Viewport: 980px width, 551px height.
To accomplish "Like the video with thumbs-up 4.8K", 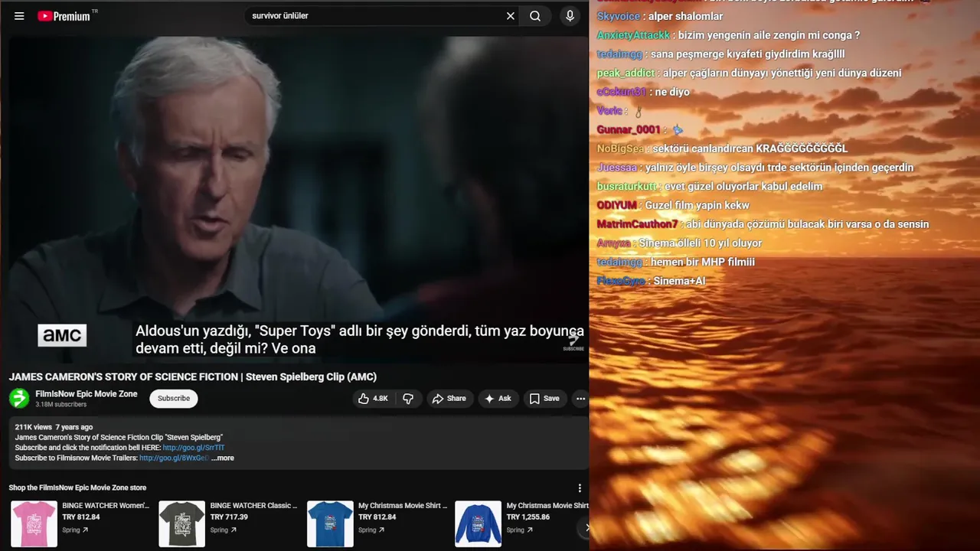I will point(373,399).
